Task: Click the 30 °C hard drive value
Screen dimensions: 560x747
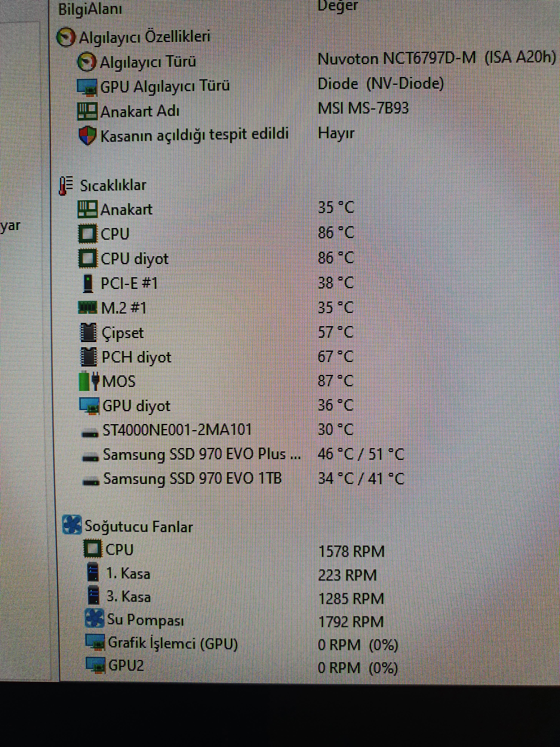Action: coord(336,430)
